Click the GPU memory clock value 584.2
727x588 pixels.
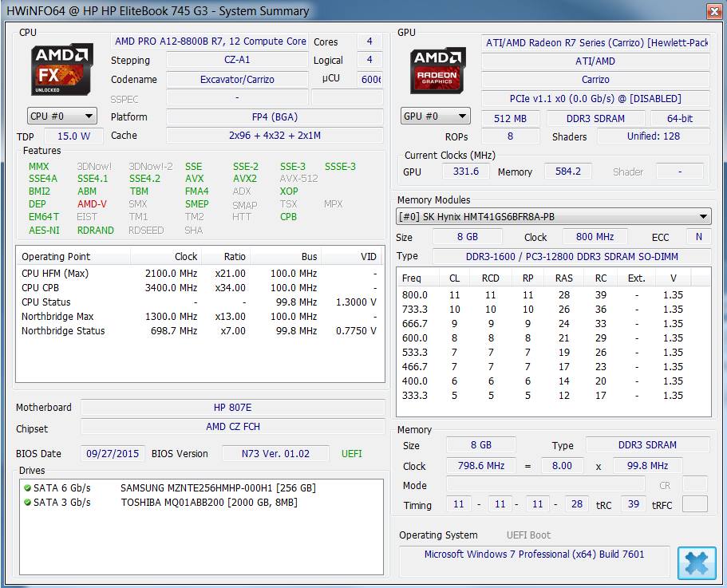[x=568, y=172]
